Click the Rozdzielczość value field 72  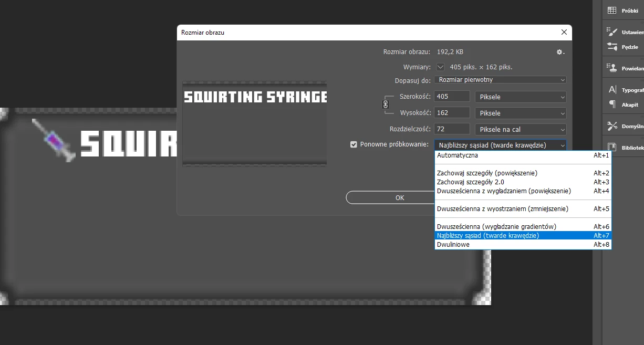452,129
